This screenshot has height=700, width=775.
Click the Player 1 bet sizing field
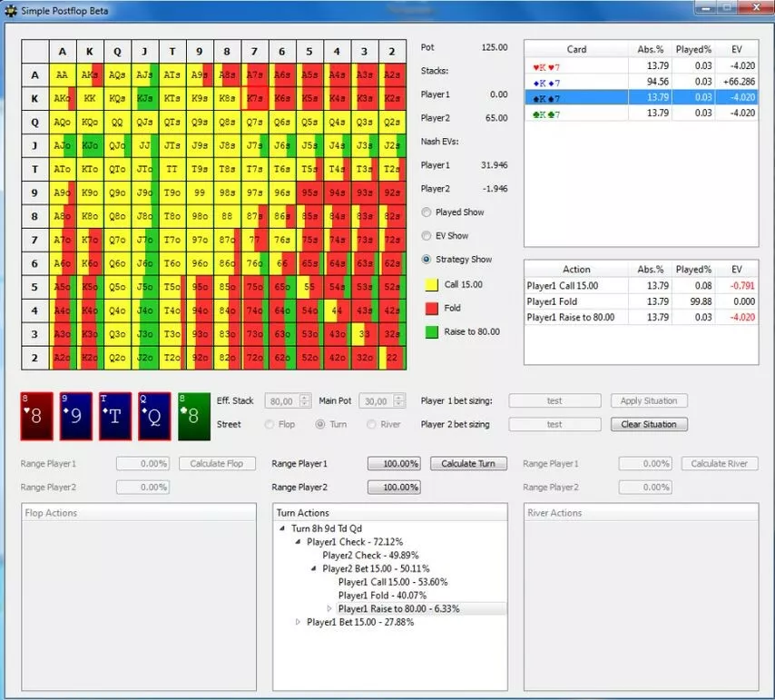[554, 400]
